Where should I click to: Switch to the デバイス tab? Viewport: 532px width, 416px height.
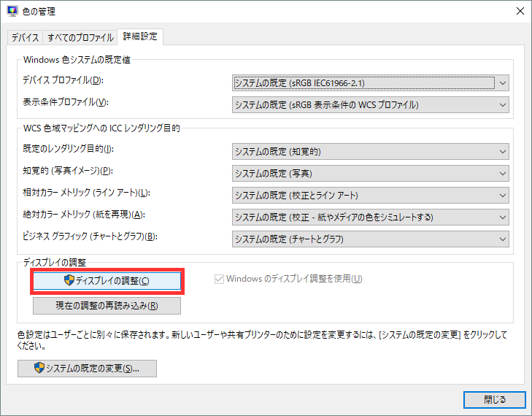click(25, 37)
